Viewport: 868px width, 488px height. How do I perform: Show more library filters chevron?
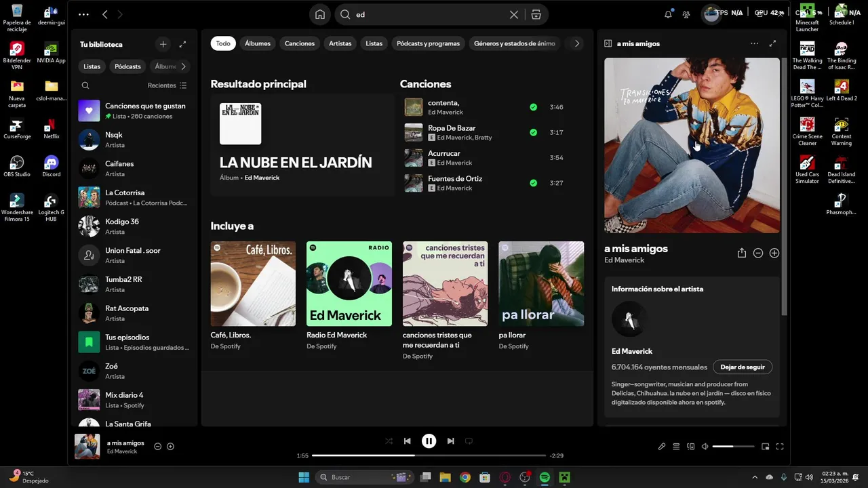[183, 66]
